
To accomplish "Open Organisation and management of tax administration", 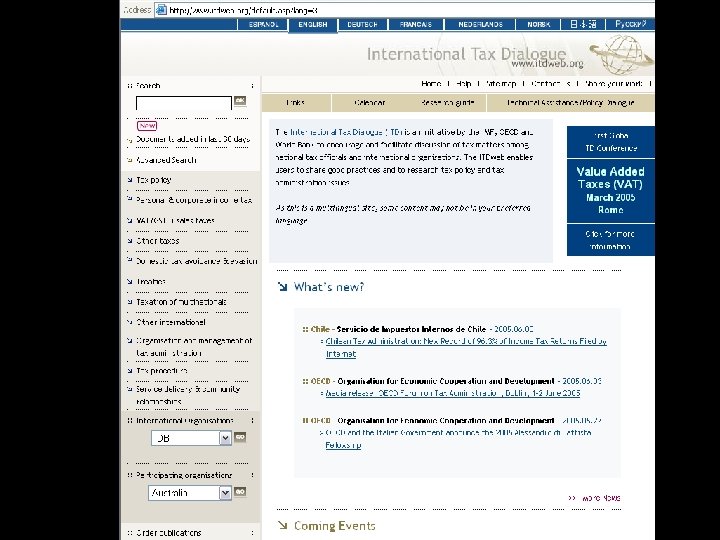I will pyautogui.click(x=194, y=347).
